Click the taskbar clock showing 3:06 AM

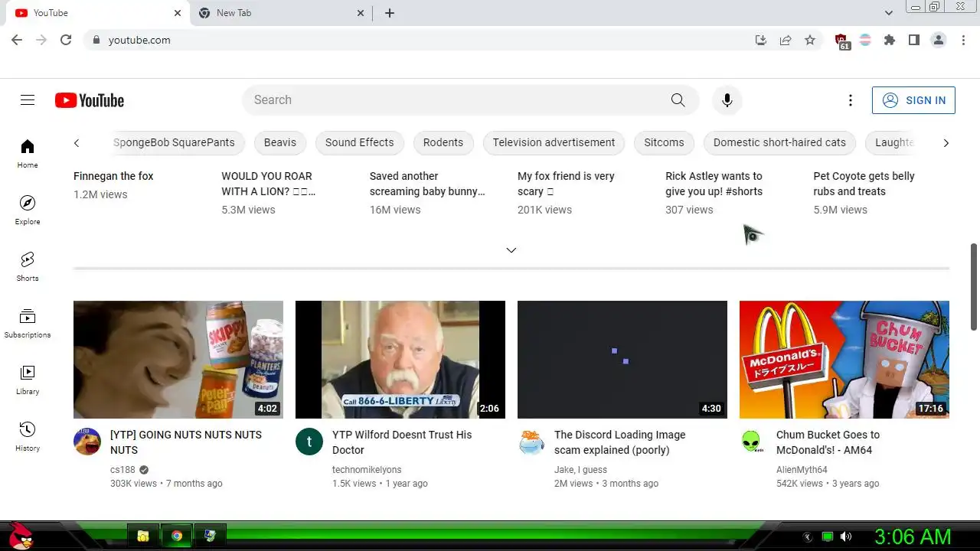point(913,536)
